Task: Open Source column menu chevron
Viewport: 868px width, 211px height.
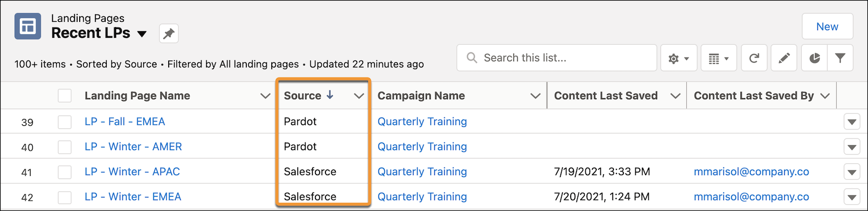Action: (x=359, y=96)
